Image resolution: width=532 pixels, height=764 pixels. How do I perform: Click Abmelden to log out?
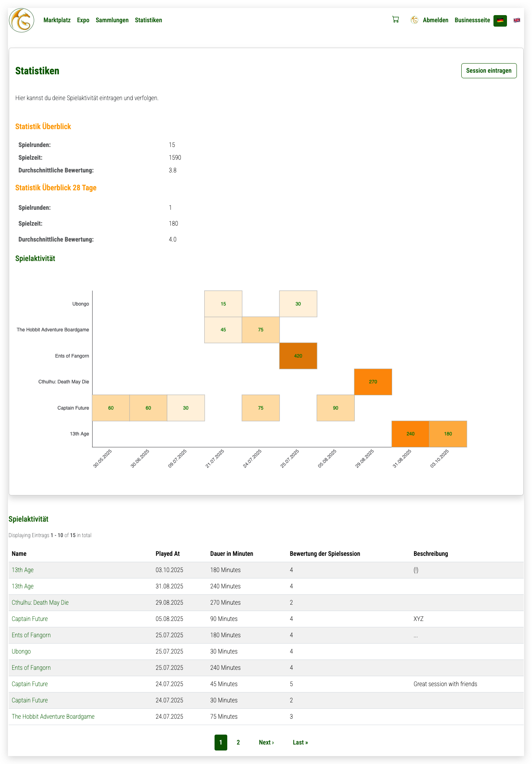point(435,20)
